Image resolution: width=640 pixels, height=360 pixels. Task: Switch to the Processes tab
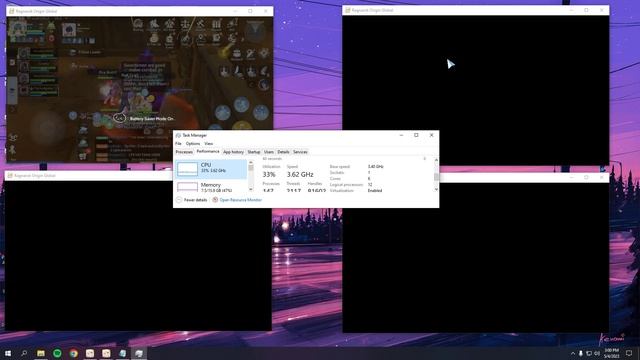pos(184,152)
